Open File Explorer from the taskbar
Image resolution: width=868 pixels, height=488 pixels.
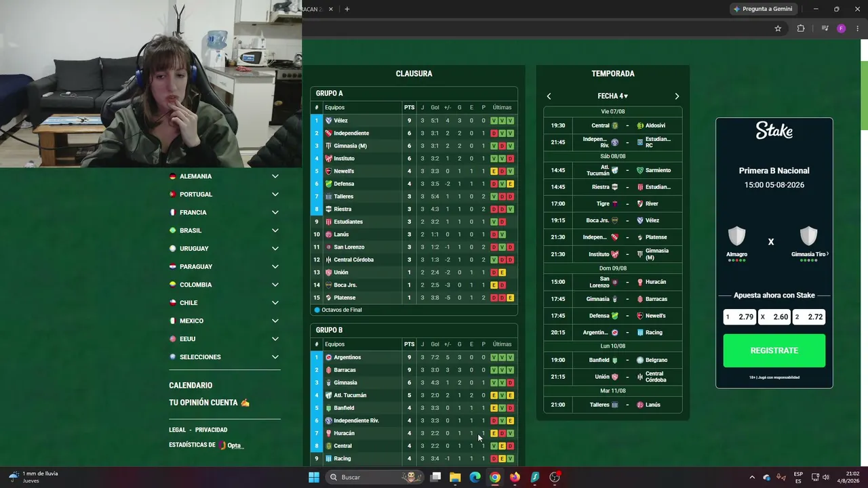[x=455, y=477]
